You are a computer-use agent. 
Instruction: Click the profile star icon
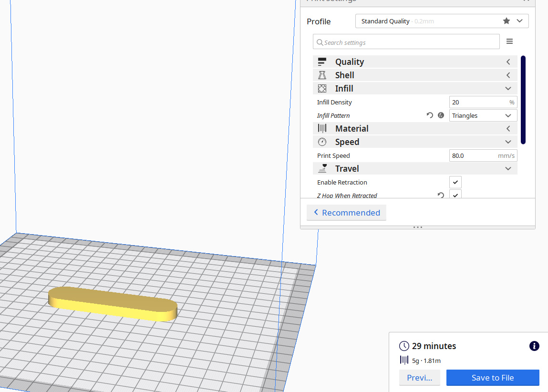point(506,21)
